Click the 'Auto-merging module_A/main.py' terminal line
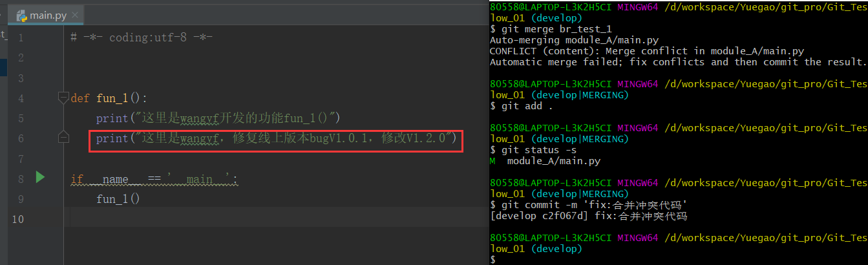 pyautogui.click(x=574, y=40)
